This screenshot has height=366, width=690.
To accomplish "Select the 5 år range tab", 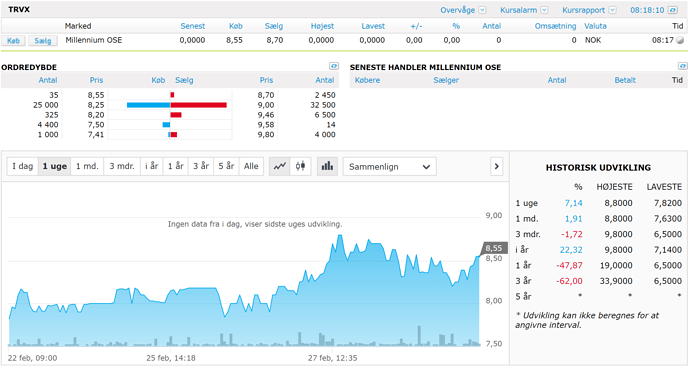I will 226,166.
